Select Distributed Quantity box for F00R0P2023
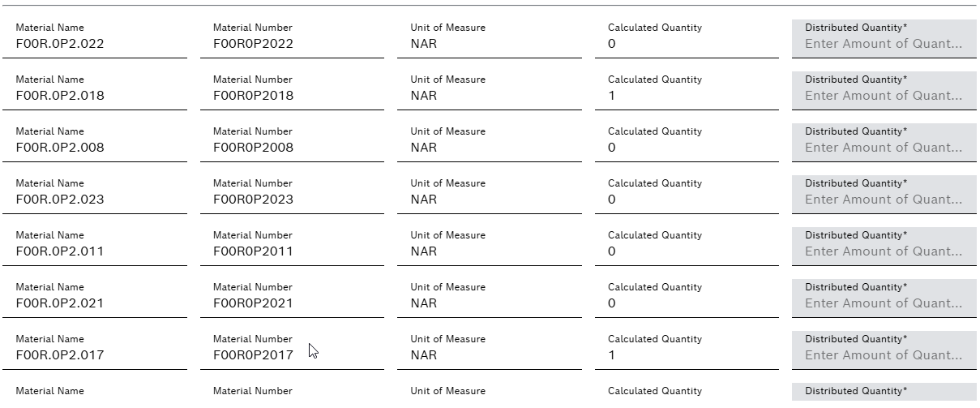This screenshot has height=408, width=980. point(884,200)
